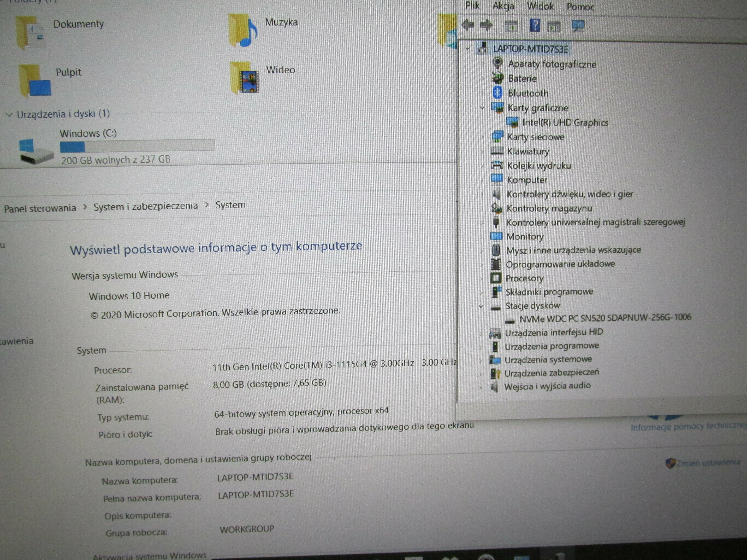Select the Wejścia i wyjścia audio speaker icon
Viewport: 747px width, 560px height.
click(494, 386)
